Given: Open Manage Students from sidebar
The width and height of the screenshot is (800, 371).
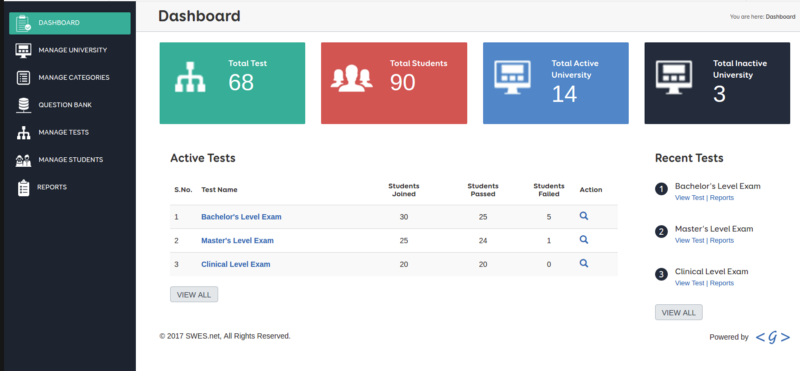Looking at the screenshot, I should 70,160.
